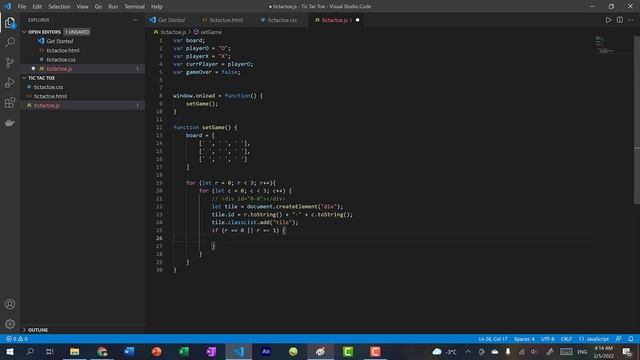The image size is (640, 360).
Task: Collapse the Open Editors section
Action: [44, 32]
